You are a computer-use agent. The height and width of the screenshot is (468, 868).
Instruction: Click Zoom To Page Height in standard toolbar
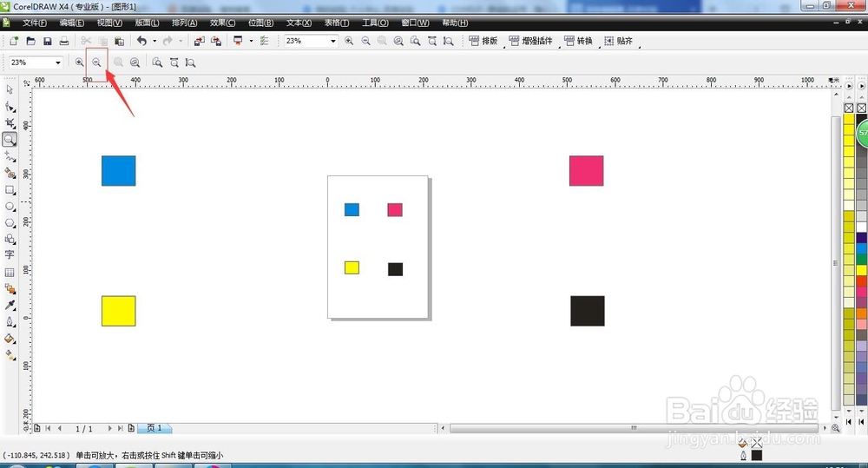click(x=449, y=41)
